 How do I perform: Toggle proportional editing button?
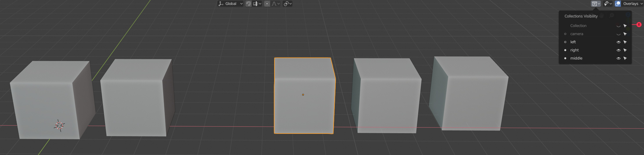pos(267,3)
